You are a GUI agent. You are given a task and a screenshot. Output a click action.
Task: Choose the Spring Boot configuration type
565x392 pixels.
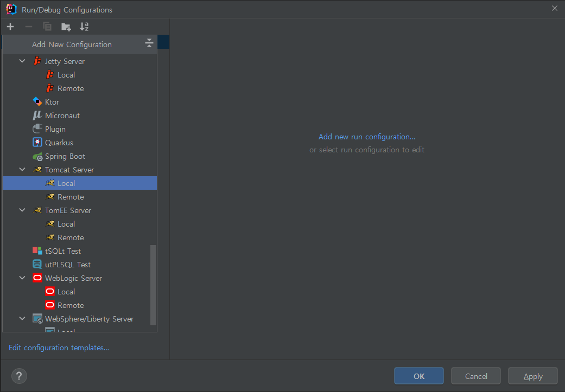pyautogui.click(x=80, y=156)
